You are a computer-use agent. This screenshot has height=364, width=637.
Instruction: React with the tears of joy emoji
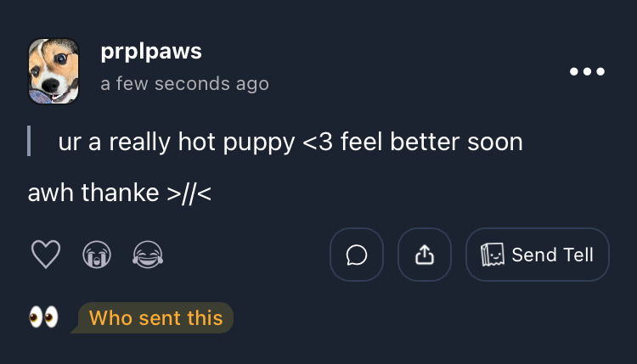click(x=148, y=255)
